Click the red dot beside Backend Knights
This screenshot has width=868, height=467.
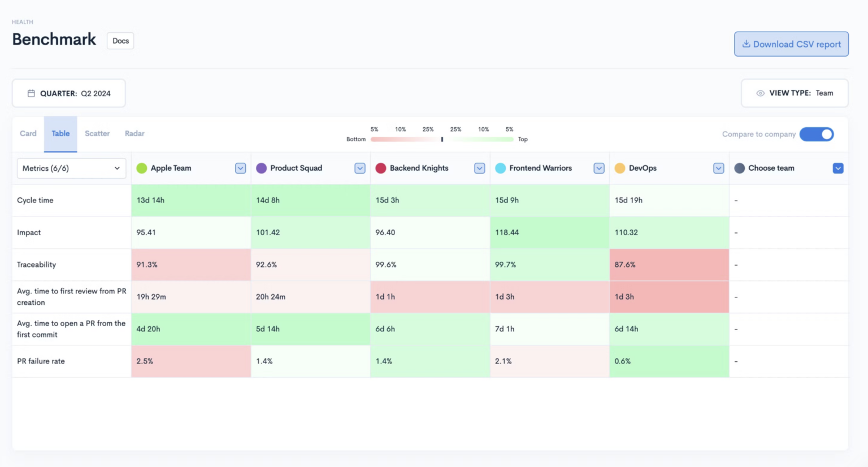tap(380, 168)
